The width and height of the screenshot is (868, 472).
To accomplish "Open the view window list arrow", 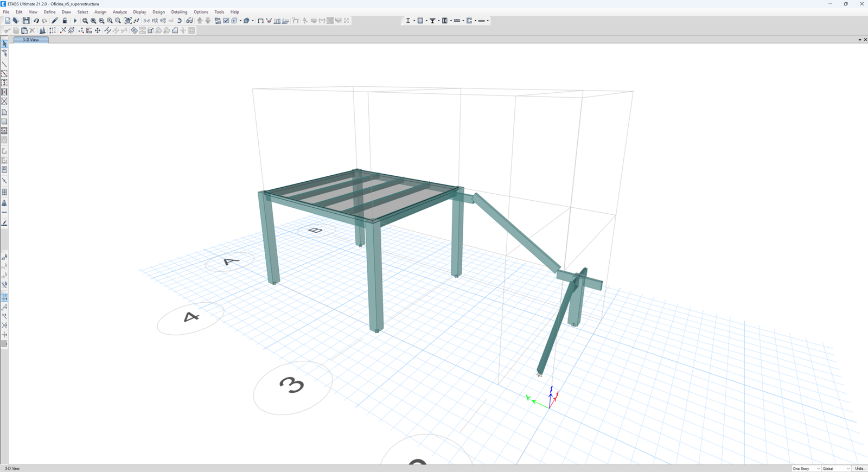I will 860,40.
